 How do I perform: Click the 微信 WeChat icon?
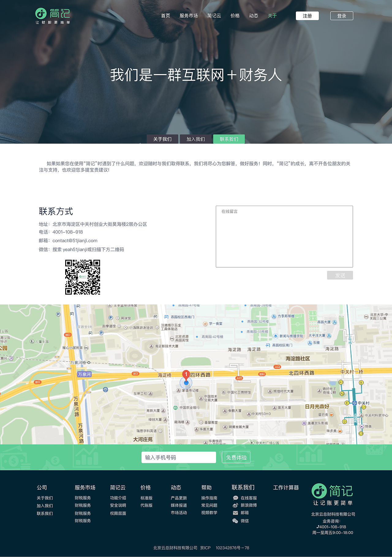[x=235, y=521]
